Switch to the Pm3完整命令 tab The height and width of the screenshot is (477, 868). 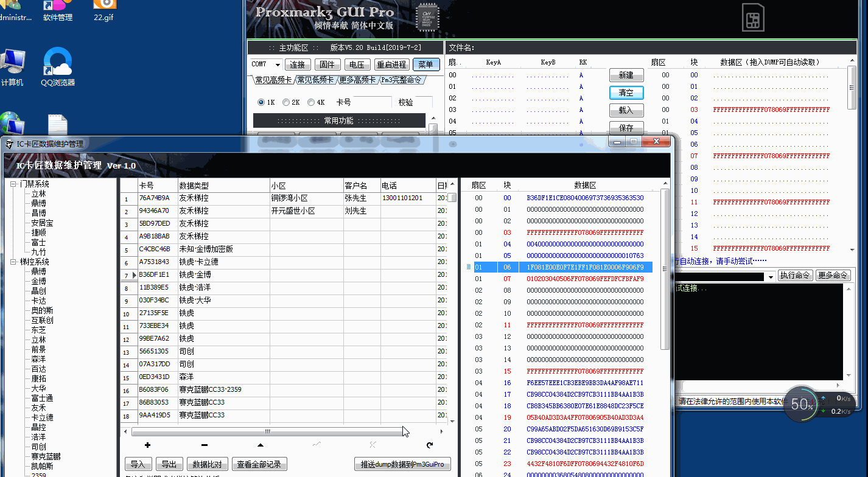coord(401,80)
